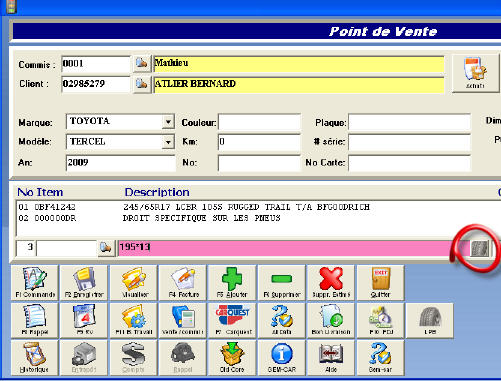The image size is (501, 381).
Task: Click the Description column header
Action: pos(157,192)
